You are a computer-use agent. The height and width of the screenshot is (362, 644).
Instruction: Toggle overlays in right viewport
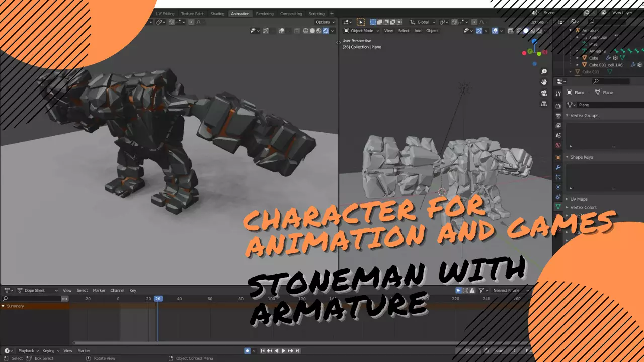point(495,31)
